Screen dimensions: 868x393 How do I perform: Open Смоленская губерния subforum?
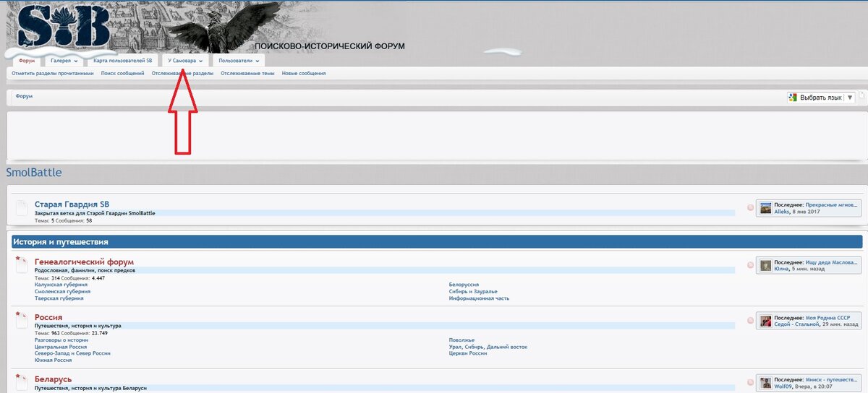62,291
